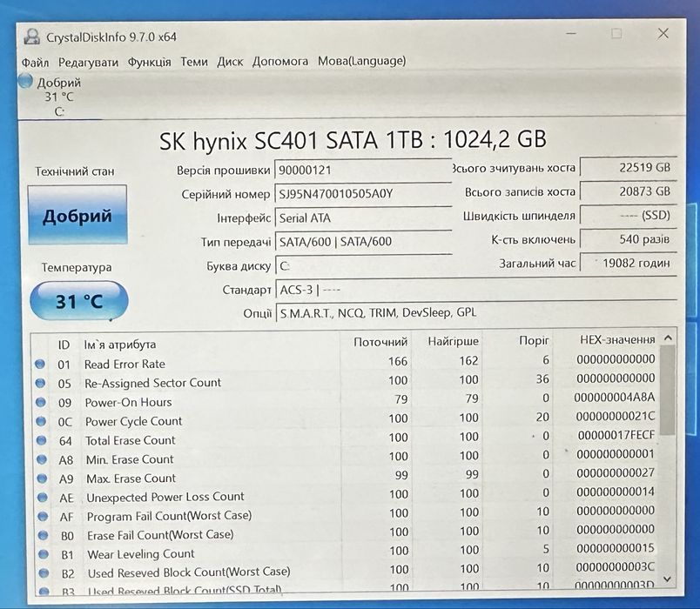Open the Теми menu
The width and height of the screenshot is (700, 609).
coord(194,61)
